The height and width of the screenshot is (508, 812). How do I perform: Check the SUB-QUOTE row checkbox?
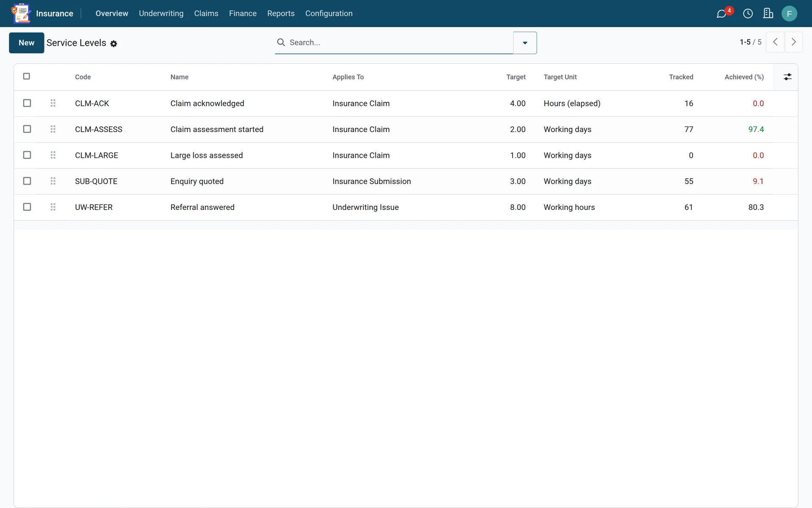pyautogui.click(x=27, y=181)
